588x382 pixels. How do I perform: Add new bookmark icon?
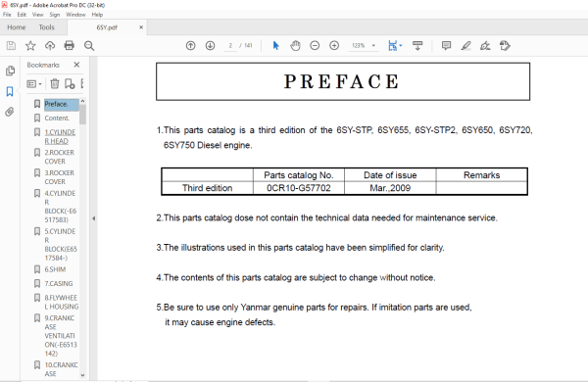70,83
